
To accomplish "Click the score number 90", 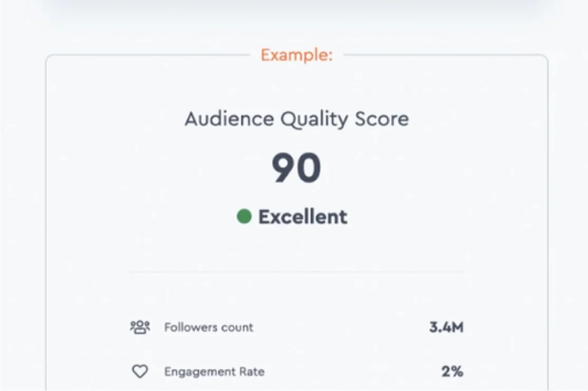I will pyautogui.click(x=296, y=169).
